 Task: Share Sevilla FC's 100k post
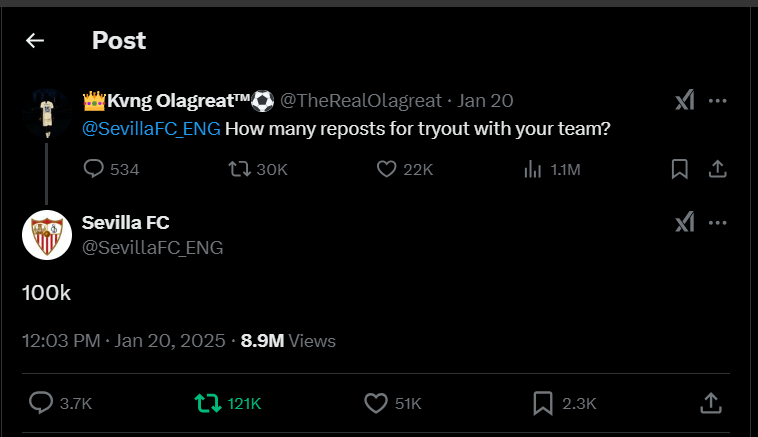pos(710,403)
